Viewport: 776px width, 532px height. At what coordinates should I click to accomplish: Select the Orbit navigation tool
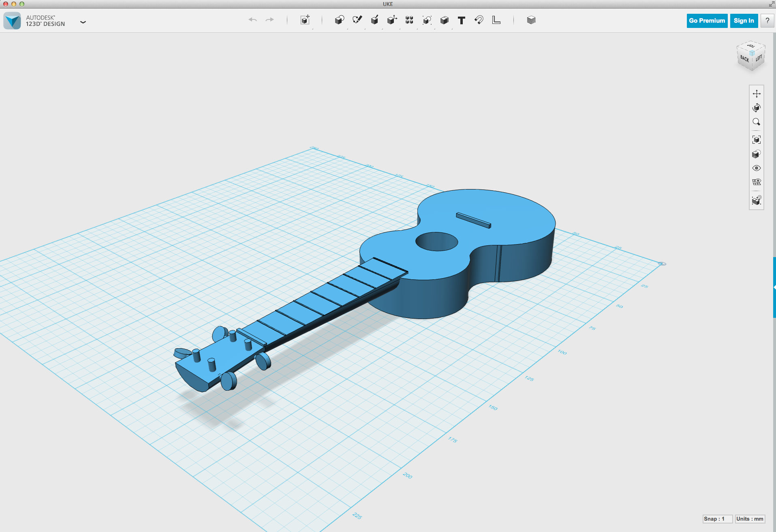click(757, 108)
